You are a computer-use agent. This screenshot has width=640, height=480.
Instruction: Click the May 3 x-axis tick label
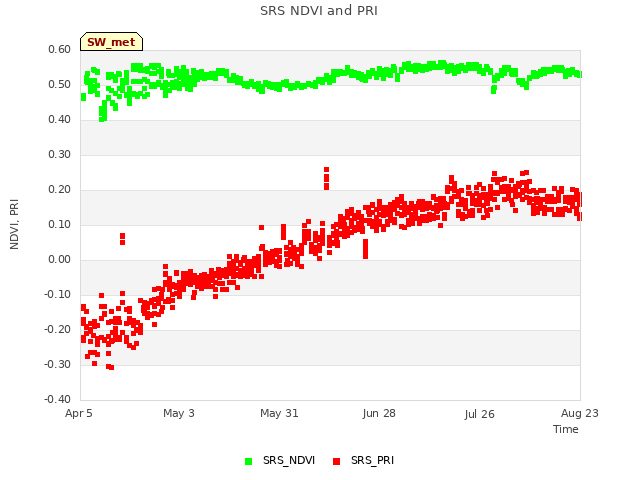[179, 413]
